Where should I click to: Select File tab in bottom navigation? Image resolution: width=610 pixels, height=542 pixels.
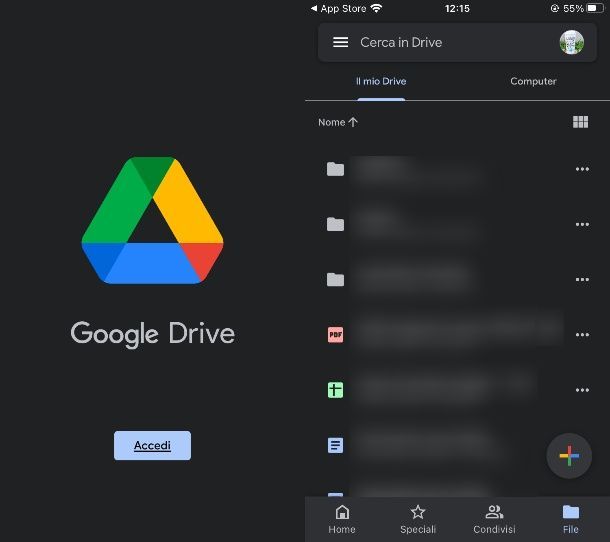(571, 519)
